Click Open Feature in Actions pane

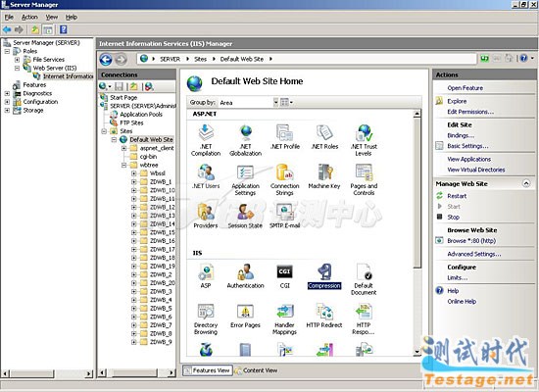pos(465,88)
